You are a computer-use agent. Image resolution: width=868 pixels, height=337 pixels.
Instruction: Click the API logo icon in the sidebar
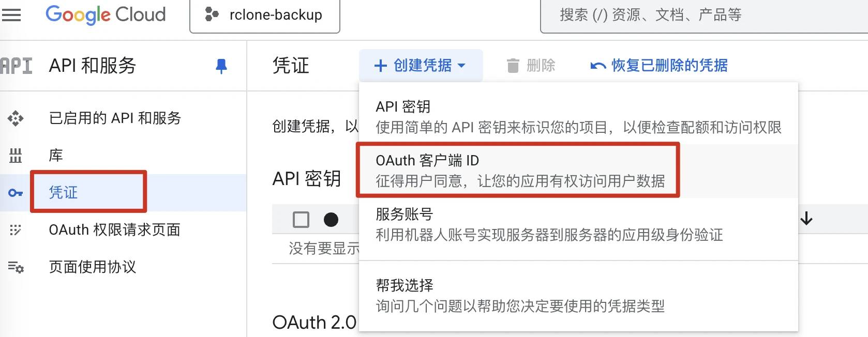(x=16, y=66)
